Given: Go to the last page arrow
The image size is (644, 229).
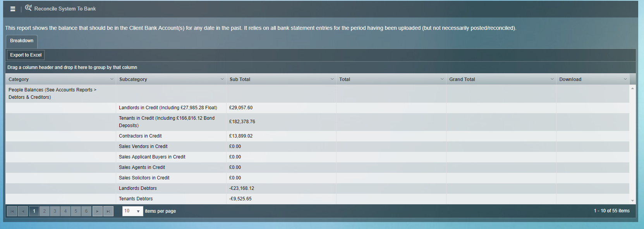Looking at the screenshot, I should click(108, 211).
